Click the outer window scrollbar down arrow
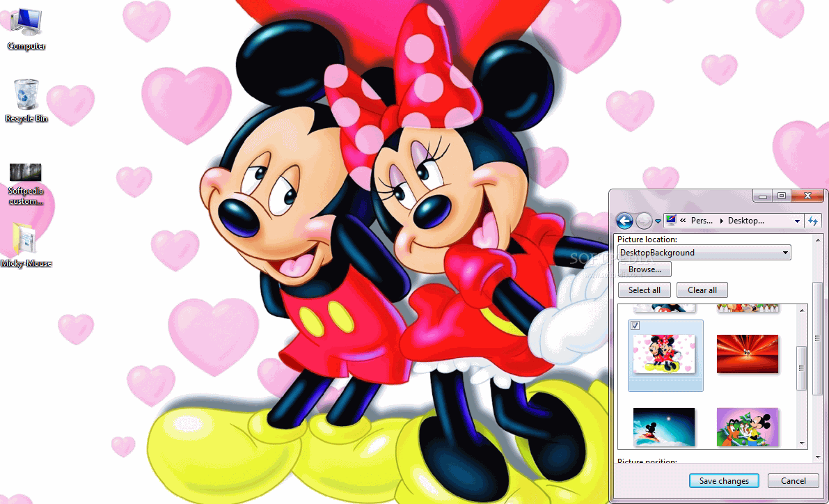This screenshot has height=504, width=829. 818,457
